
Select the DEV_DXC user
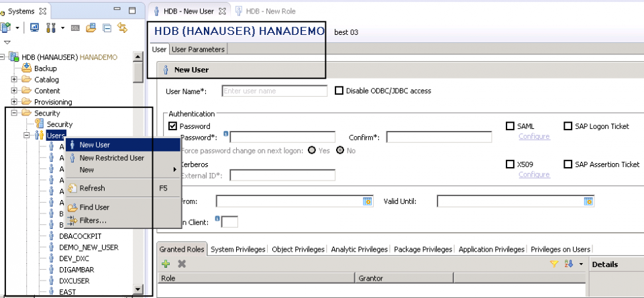[74, 258]
